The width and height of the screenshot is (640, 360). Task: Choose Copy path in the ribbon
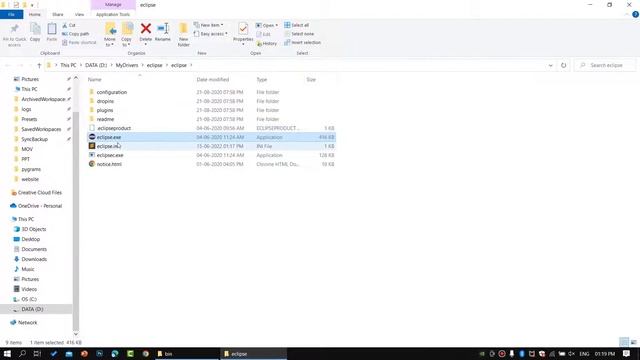(x=76, y=34)
